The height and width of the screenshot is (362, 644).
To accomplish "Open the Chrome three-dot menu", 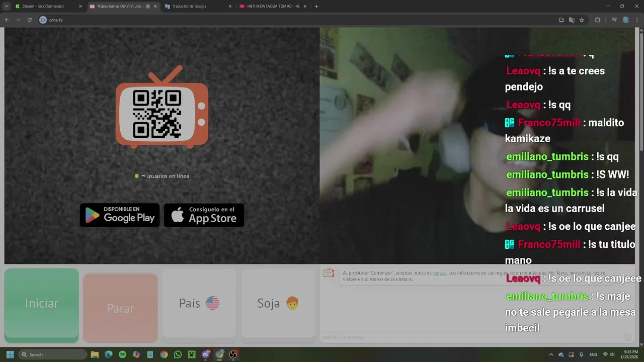I will click(637, 20).
